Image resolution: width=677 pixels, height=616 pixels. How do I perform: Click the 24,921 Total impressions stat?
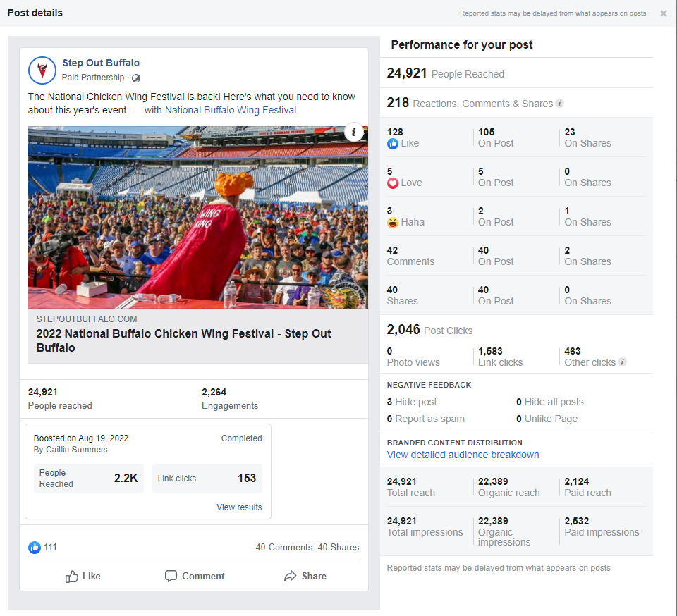pyautogui.click(x=425, y=526)
